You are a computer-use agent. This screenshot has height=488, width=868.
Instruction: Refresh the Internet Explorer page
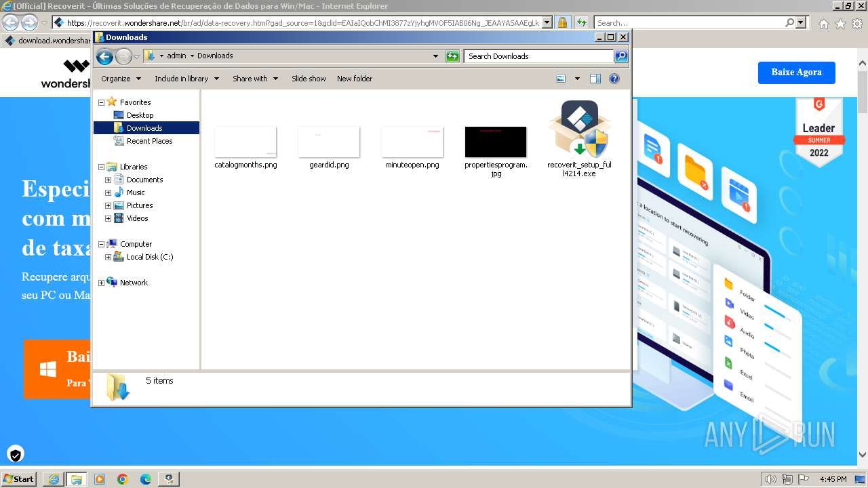tap(581, 23)
